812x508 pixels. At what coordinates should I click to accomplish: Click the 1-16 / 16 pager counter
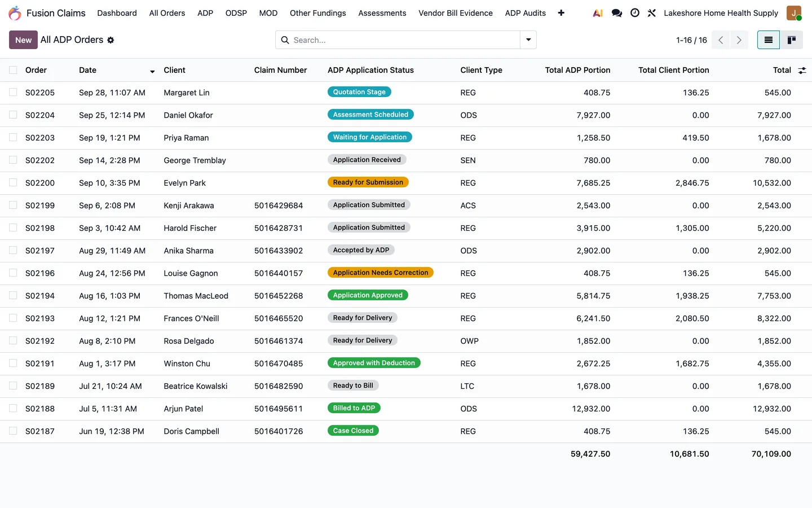pyautogui.click(x=691, y=40)
